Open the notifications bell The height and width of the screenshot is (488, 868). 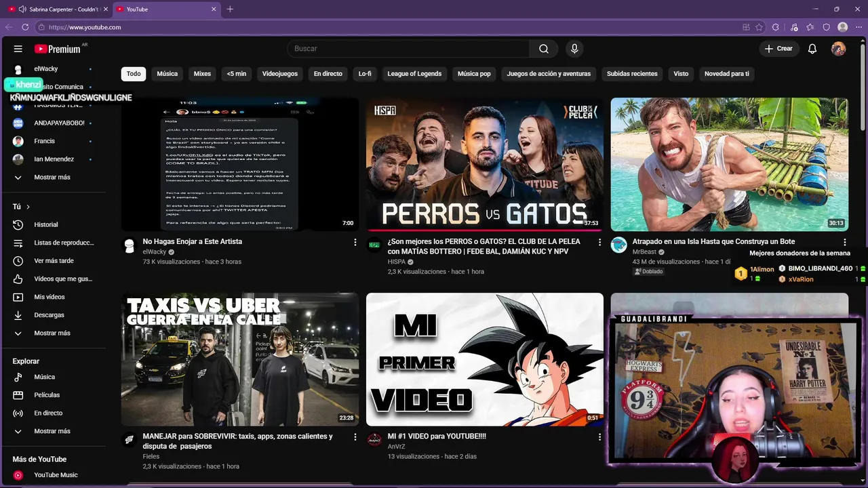pos(812,49)
